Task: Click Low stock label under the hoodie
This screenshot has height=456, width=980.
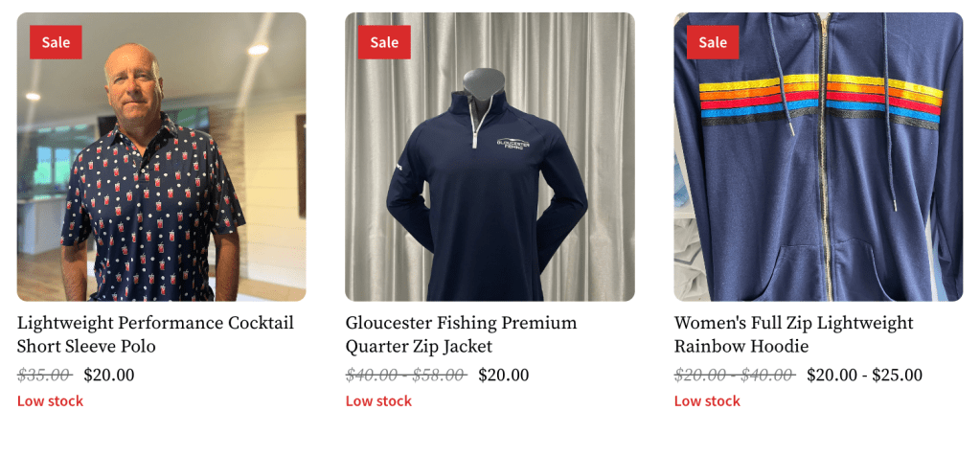Action: [707, 401]
